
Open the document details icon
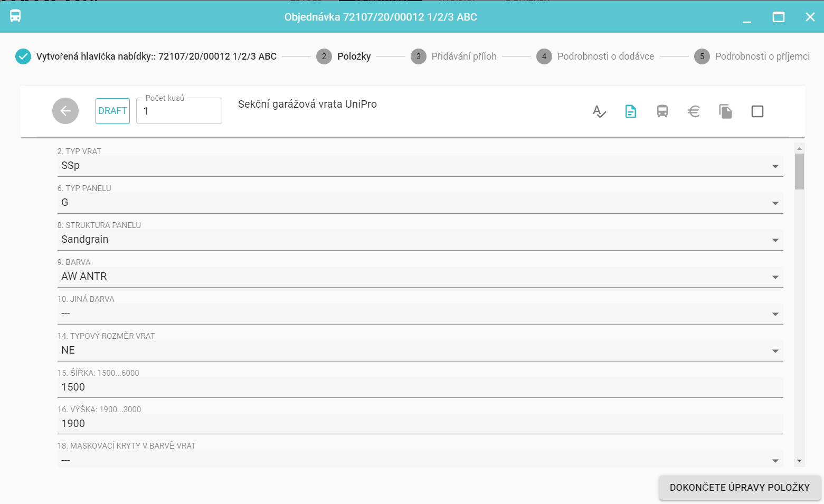(631, 111)
